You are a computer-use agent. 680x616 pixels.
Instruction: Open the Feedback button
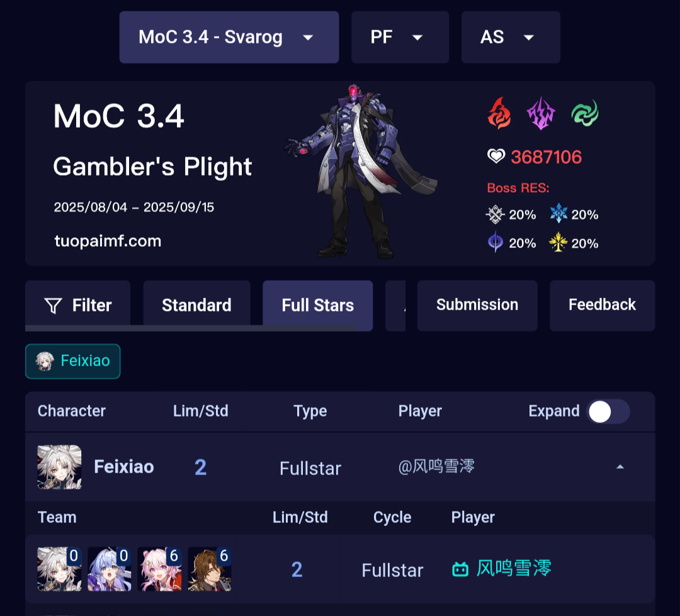(602, 305)
